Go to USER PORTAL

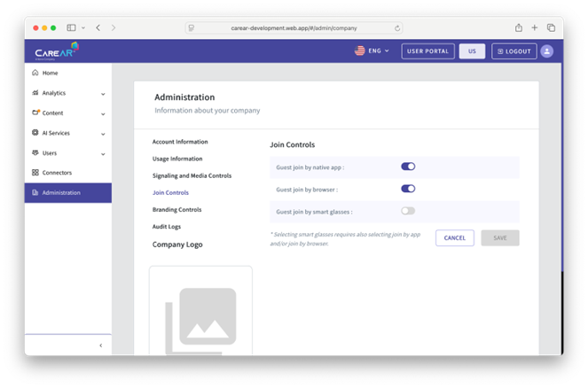pyautogui.click(x=427, y=51)
